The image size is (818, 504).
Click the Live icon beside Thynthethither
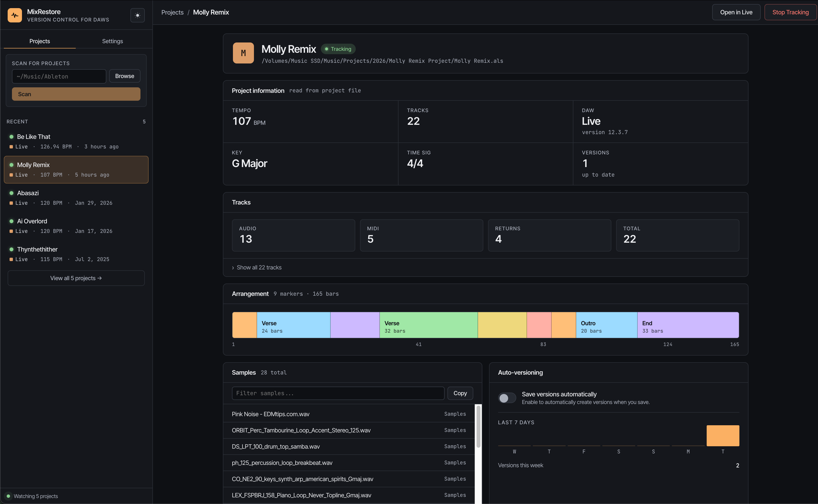coord(11,259)
